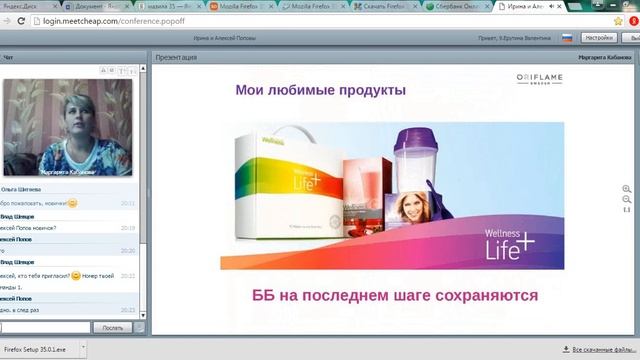640x360 pixels.
Task: Click the download arrow icon in downloads bar
Action: click(566, 349)
